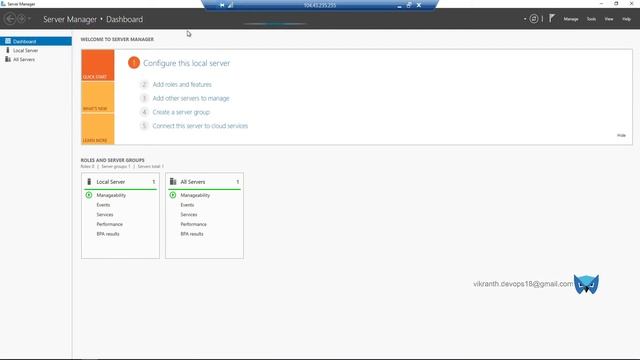Screen dimensions: 640x360
Task: Click All Servers Manageability green status icon
Action: tap(173, 195)
